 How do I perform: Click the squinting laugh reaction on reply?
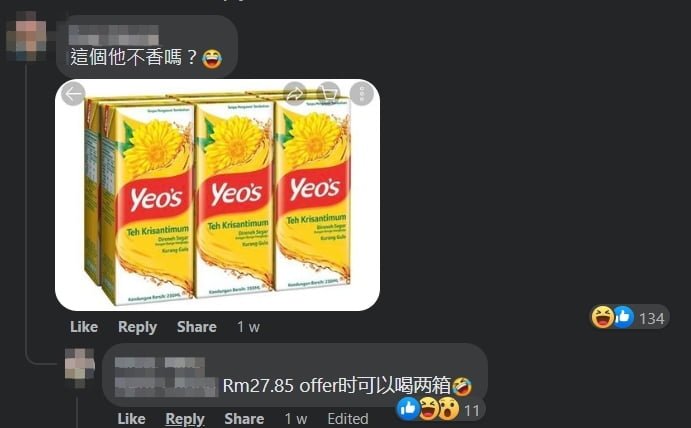(428, 409)
